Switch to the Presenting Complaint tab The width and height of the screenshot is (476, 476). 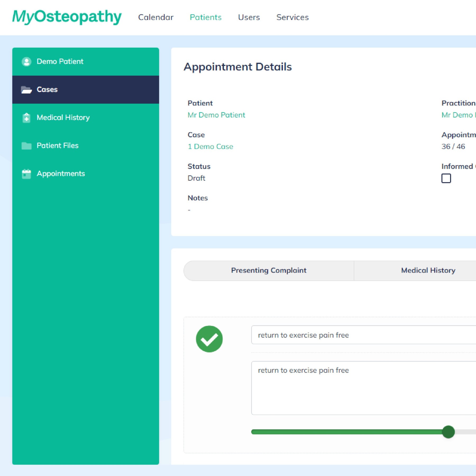pyautogui.click(x=269, y=271)
